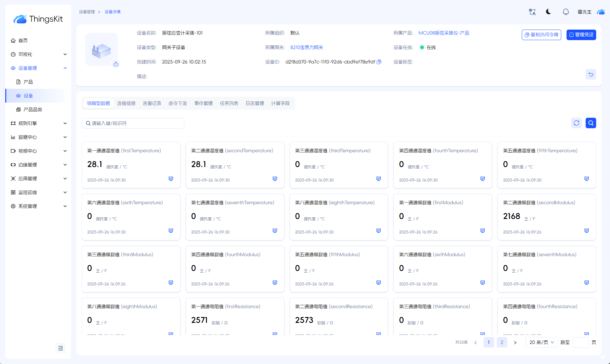Click the language translation icon
The image size is (610, 364).
coord(532,12)
